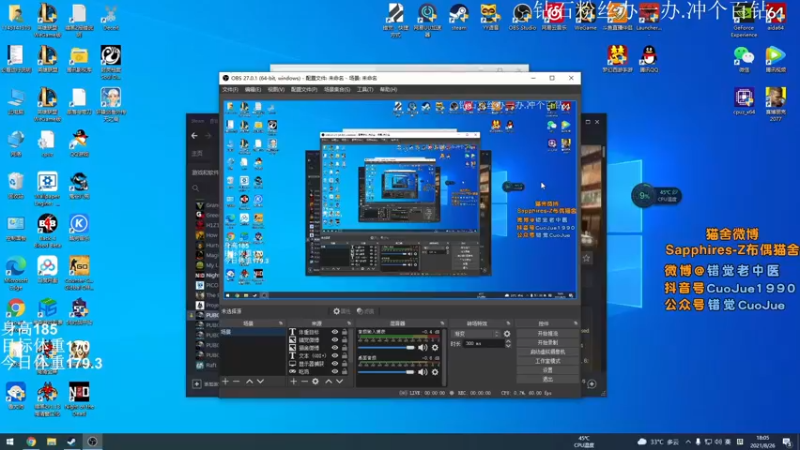Switch to 工作室模式 studio mode

point(547,361)
